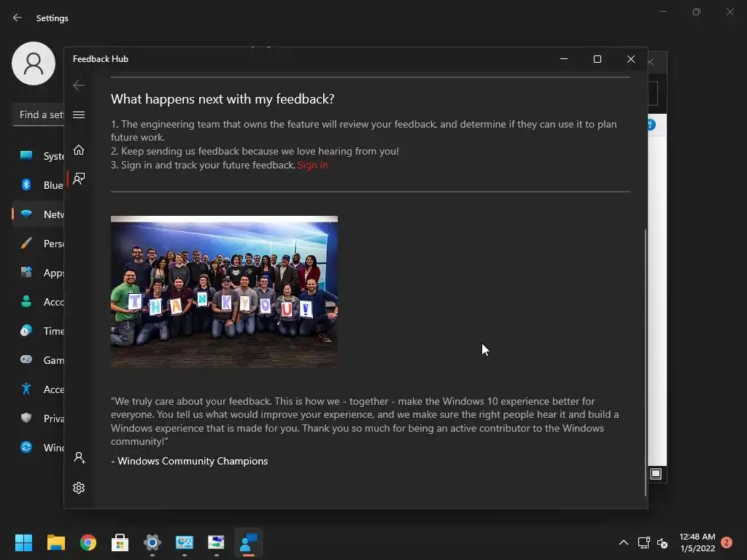Open Accessibility icon in Settings sidebar
Image resolution: width=747 pixels, height=560 pixels.
26,389
